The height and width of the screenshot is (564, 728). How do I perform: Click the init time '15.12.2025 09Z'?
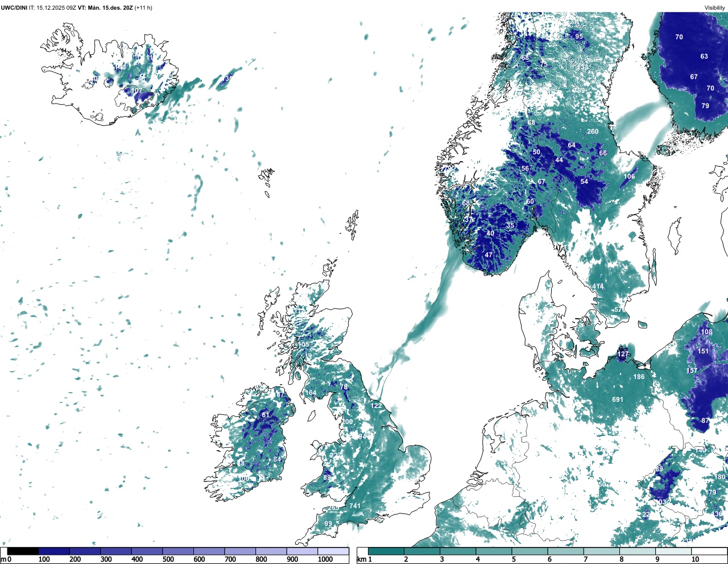[56, 7]
